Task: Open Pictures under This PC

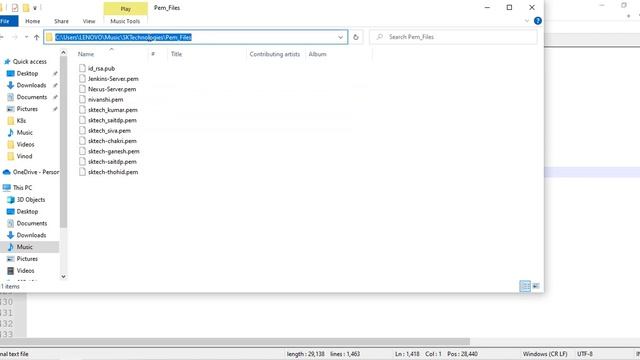Action: click(x=27, y=259)
